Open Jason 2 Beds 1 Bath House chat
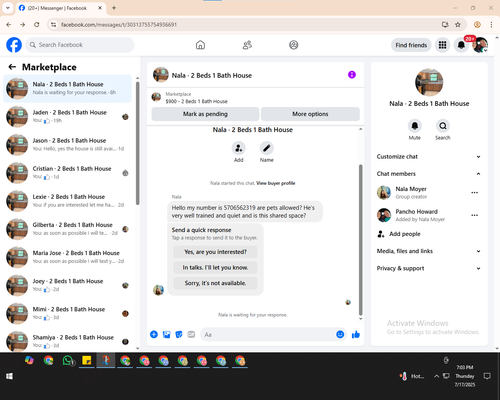This screenshot has width=500, height=400. click(x=68, y=145)
